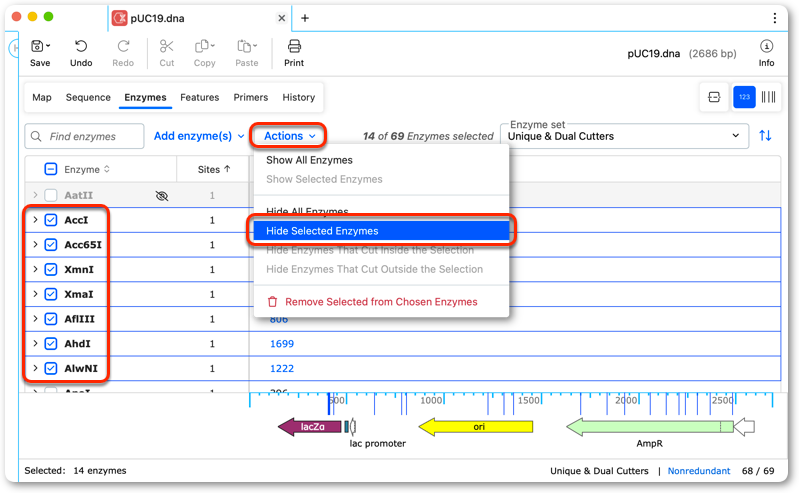
Task: Click the 1222 cut site link
Action: coord(282,369)
